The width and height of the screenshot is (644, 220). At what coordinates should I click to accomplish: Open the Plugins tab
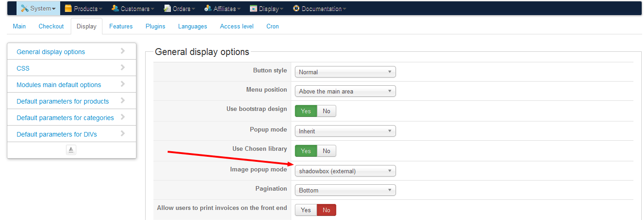coord(155,26)
